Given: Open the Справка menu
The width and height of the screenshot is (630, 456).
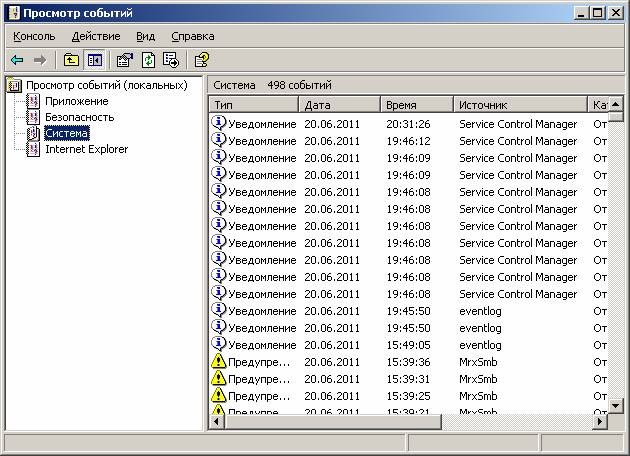Looking at the screenshot, I should coord(192,36).
